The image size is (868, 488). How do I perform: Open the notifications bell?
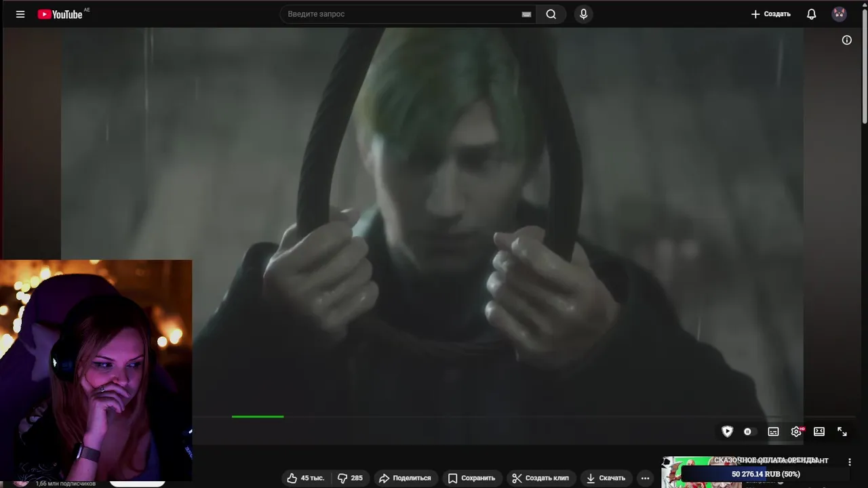[x=811, y=14]
